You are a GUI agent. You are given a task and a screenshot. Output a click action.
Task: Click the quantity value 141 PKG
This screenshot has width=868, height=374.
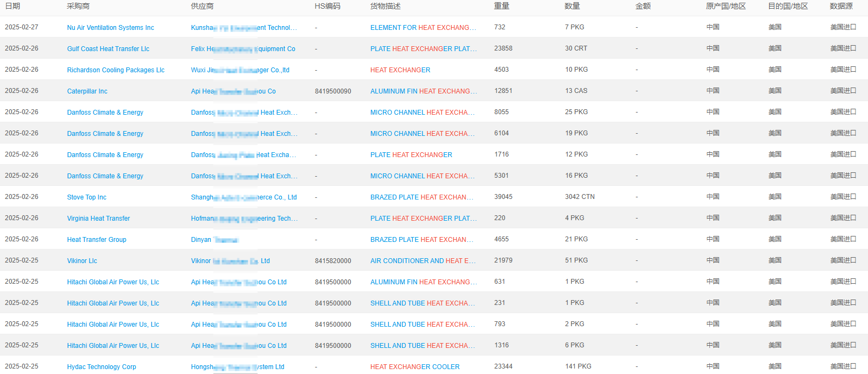[x=578, y=366]
